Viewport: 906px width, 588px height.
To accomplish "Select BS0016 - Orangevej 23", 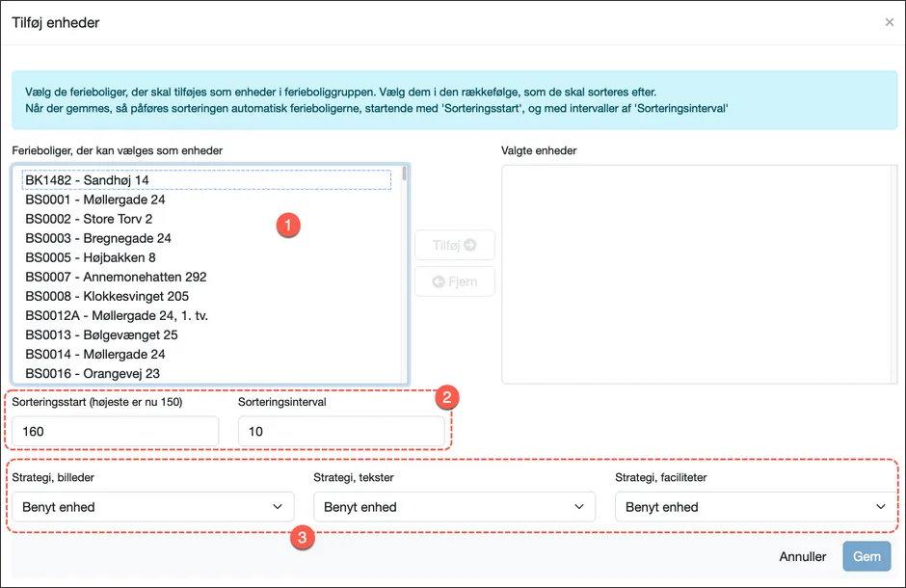I will [x=93, y=373].
